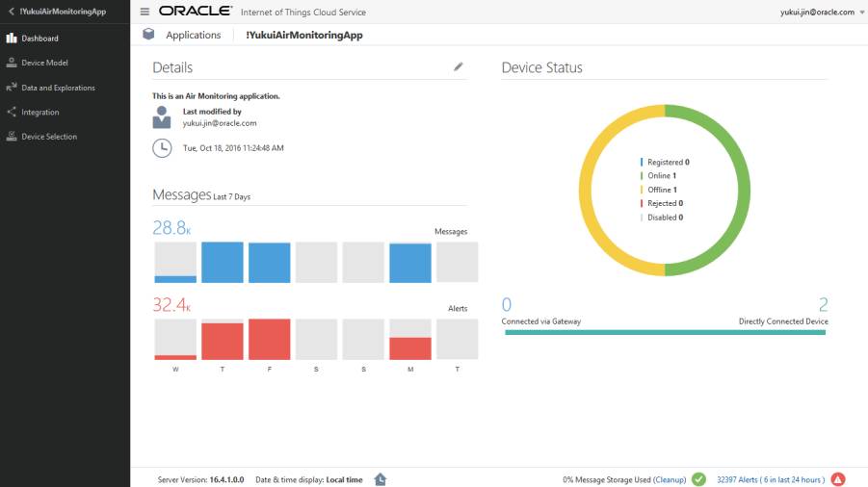Click the Online 1 legend entry
The height and width of the screenshot is (487, 868).
659,176
